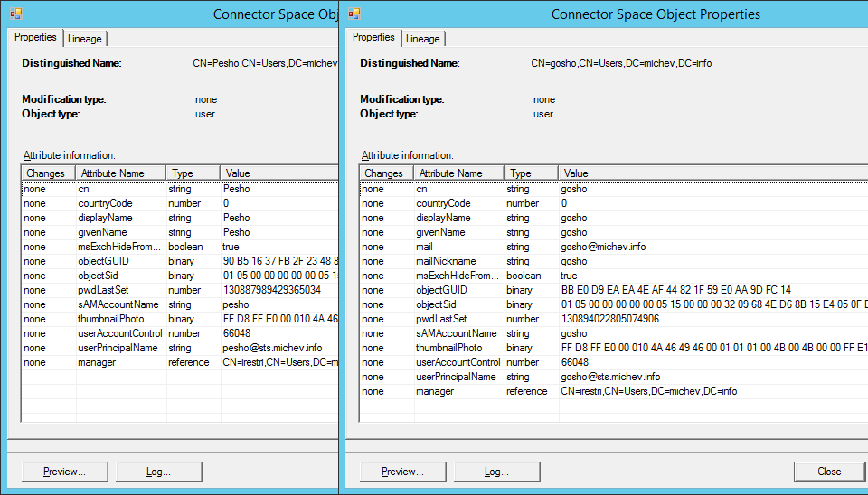Screen dimensions: 868x495
Task: Switch to Lineage tab in the Pesho dialog
Action: click(x=84, y=39)
